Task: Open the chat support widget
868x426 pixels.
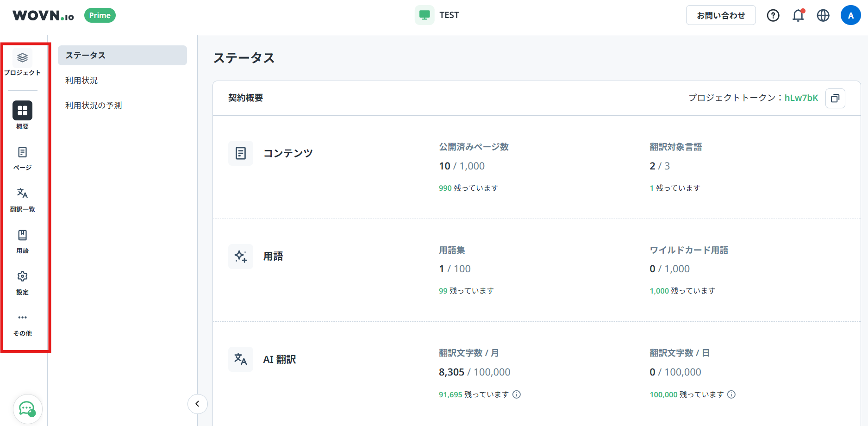Action: click(x=27, y=409)
